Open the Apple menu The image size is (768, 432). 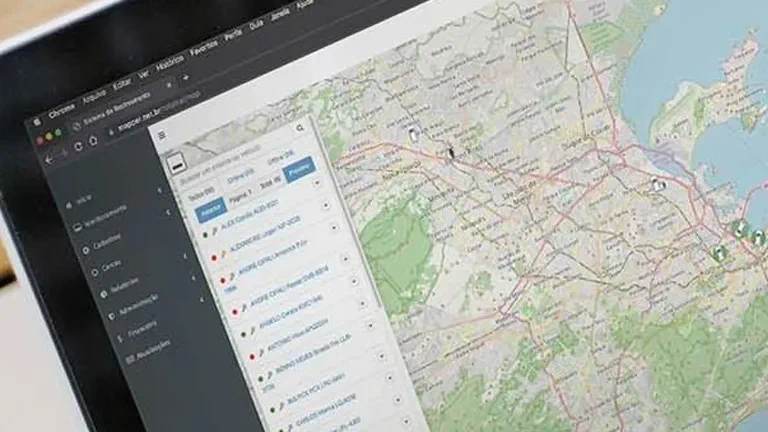pyautogui.click(x=37, y=122)
